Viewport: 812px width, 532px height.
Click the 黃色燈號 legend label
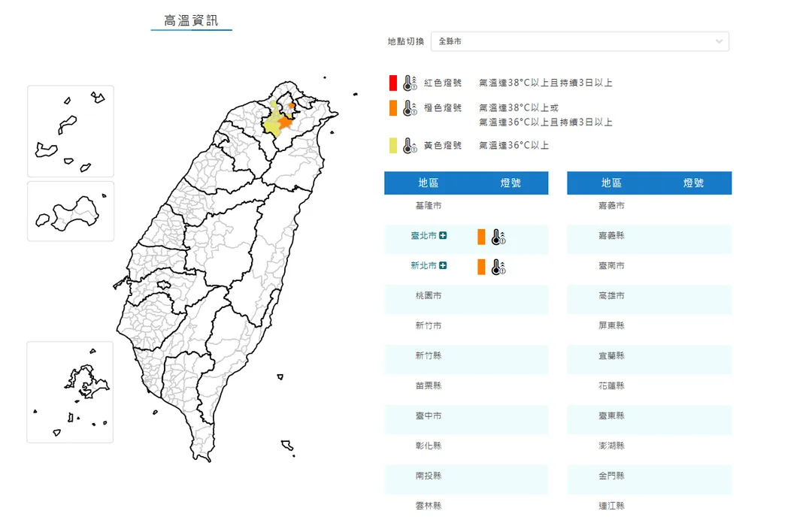442,146
